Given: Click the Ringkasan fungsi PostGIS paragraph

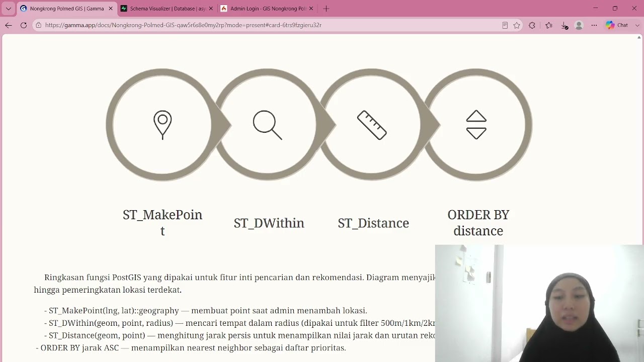Looking at the screenshot, I should pos(234,284).
